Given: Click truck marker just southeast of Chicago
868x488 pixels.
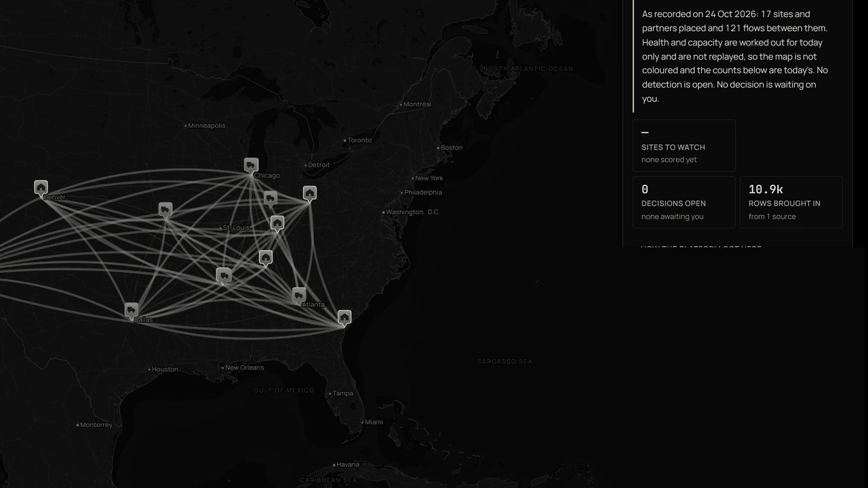Looking at the screenshot, I should [271, 198].
